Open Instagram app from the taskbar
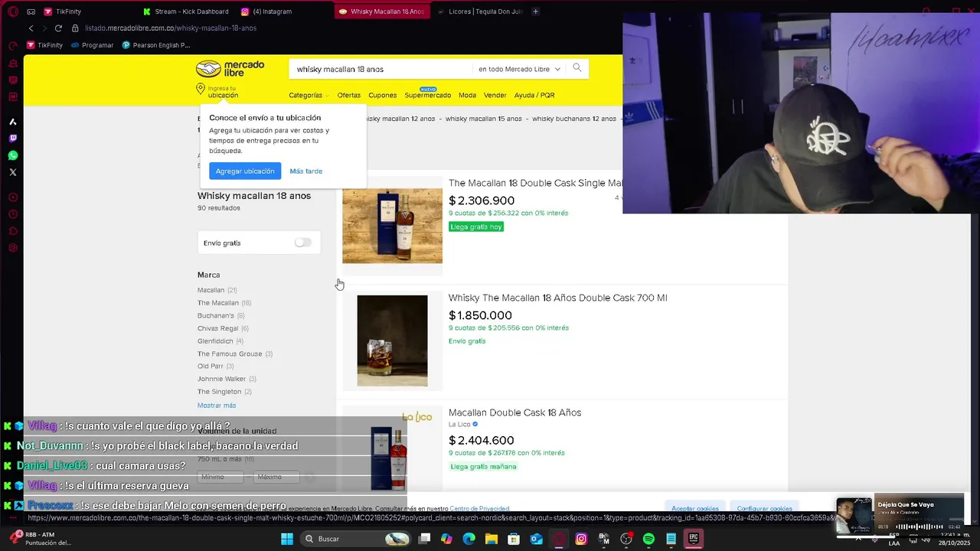Image resolution: width=980 pixels, height=551 pixels. pos(581,539)
